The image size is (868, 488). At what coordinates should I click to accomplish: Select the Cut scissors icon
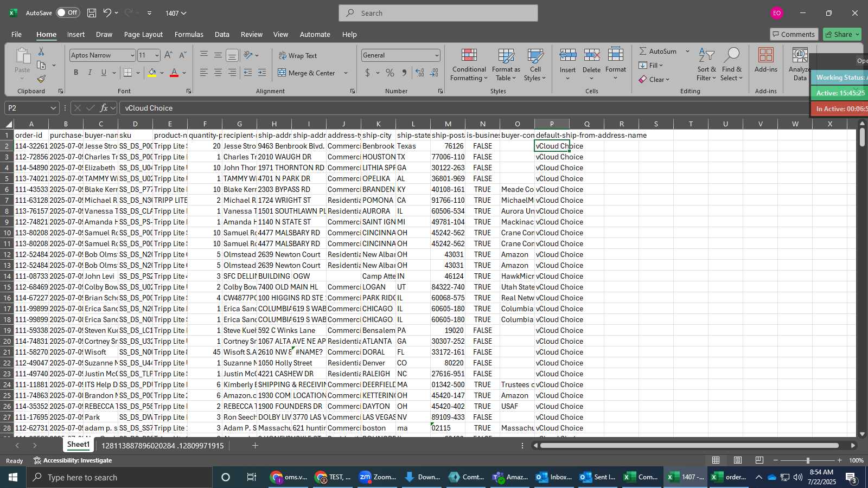click(41, 51)
